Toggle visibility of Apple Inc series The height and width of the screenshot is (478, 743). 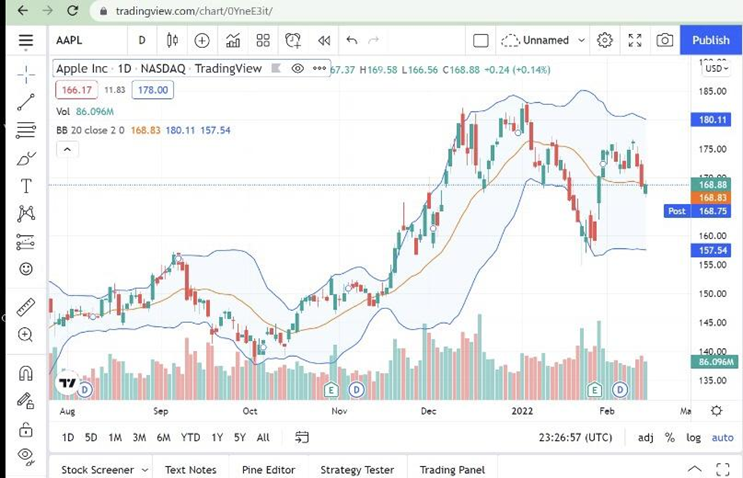(297, 69)
